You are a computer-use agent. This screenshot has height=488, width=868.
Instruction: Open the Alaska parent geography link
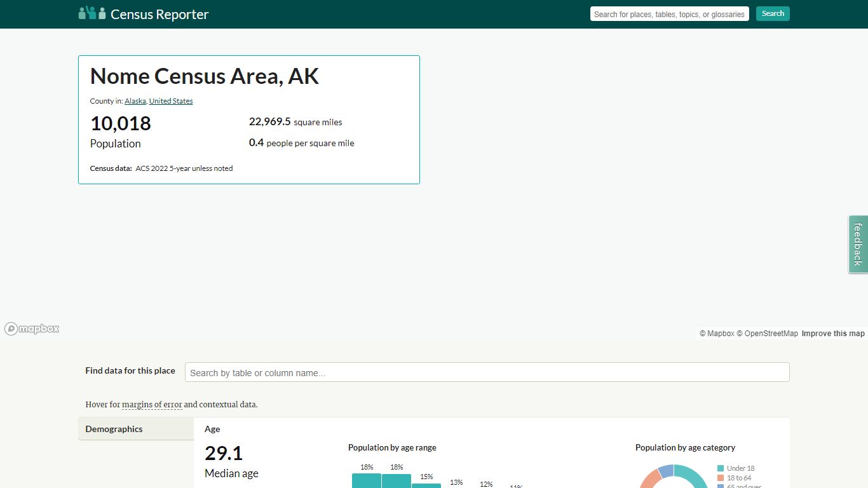point(135,101)
